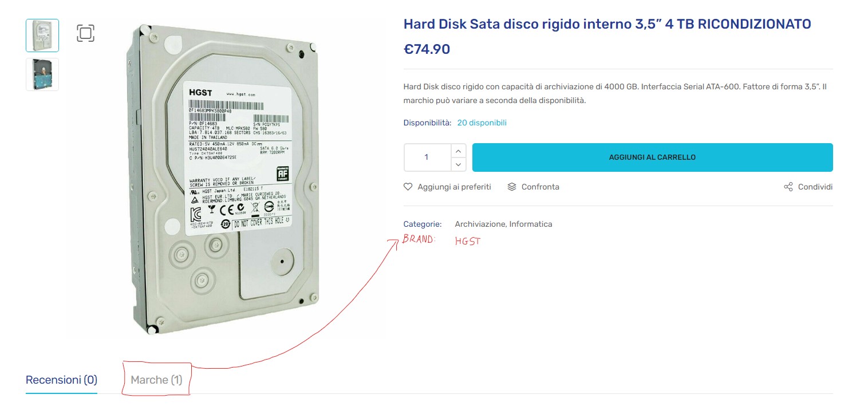This screenshot has height=406, width=868.
Task: Click the 20 disponibili availability text
Action: [482, 123]
